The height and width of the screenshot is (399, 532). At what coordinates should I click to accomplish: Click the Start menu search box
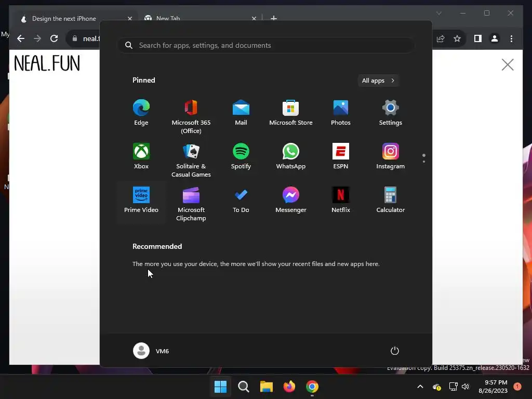pyautogui.click(x=266, y=45)
